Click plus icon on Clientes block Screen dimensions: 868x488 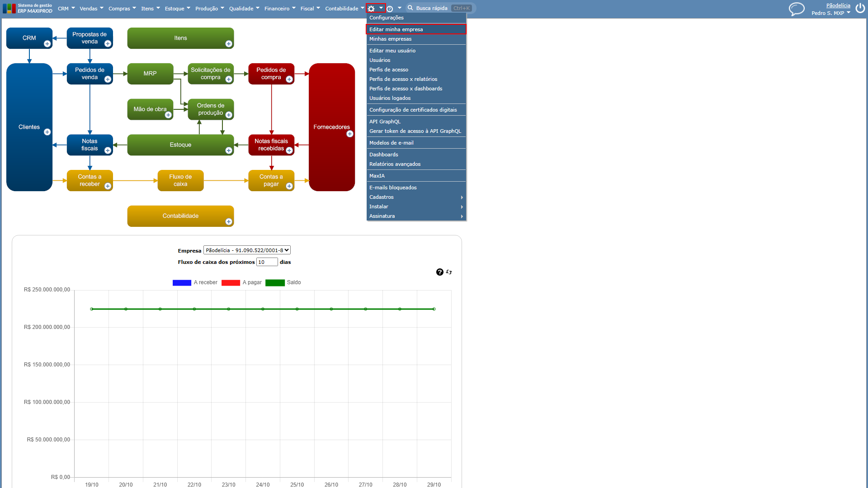click(x=47, y=132)
